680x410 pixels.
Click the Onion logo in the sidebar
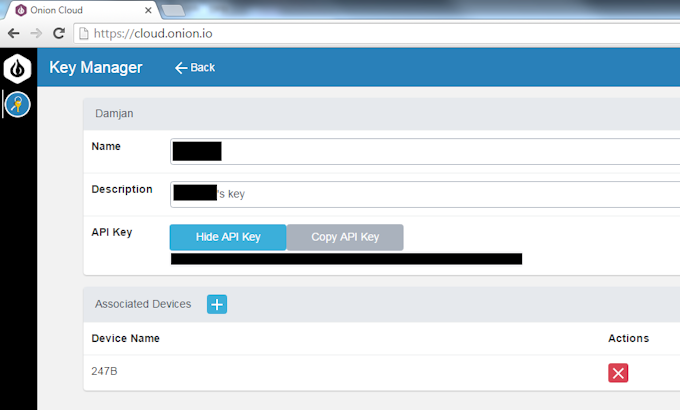tap(17, 68)
